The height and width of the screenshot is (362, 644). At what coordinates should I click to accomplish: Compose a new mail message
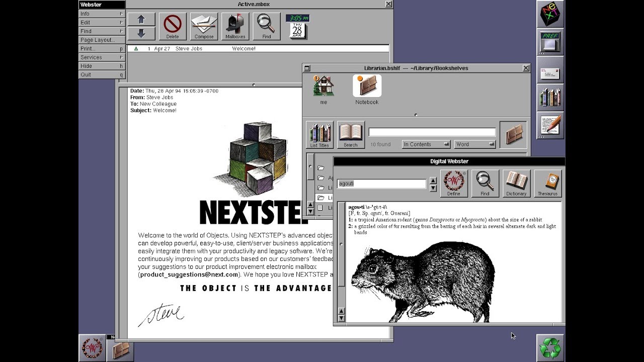204,26
